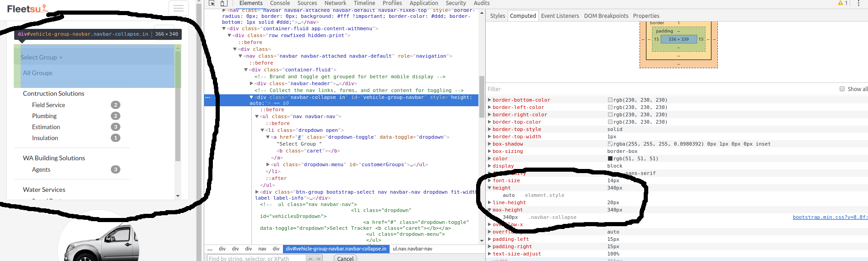Image resolution: width=868 pixels, height=261 pixels.
Task: Open the Timeline tab
Action: [x=364, y=3]
